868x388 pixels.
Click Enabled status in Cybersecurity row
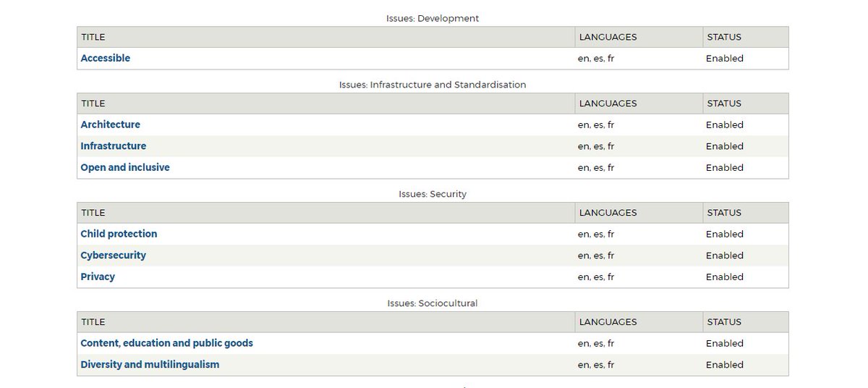[725, 256]
